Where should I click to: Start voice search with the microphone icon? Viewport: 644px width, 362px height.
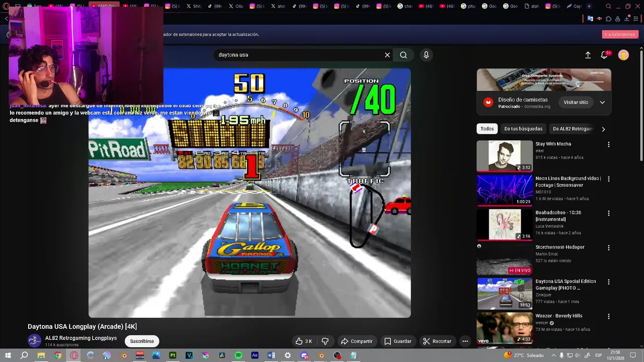426,55
